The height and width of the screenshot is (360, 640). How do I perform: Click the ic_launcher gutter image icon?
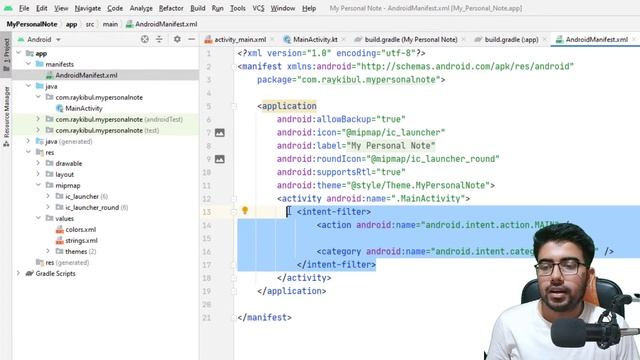coord(220,133)
